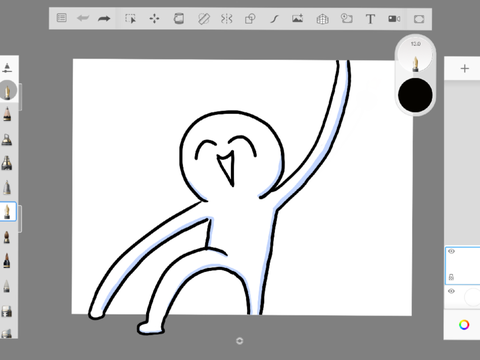Select the black brush with white band

(x=7, y=261)
